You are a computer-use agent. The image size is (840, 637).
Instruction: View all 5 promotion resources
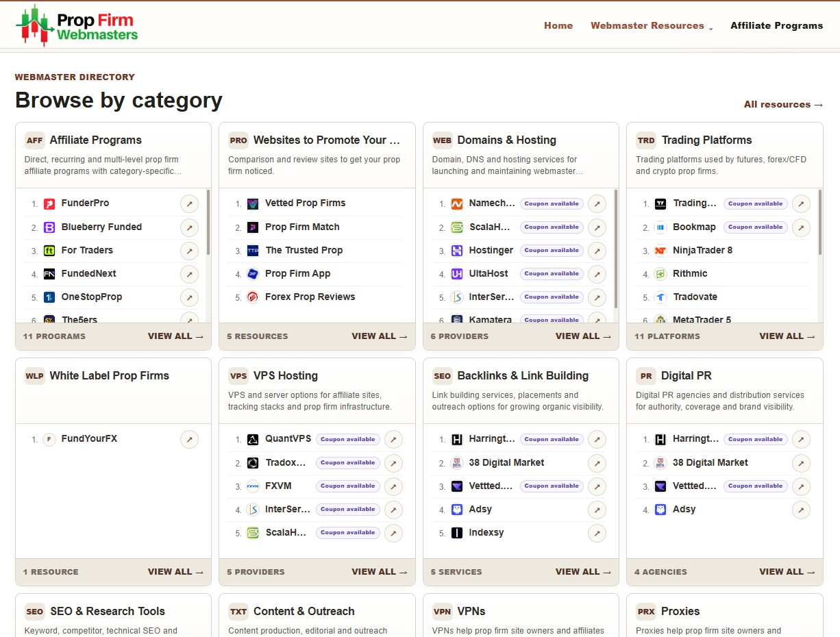380,336
